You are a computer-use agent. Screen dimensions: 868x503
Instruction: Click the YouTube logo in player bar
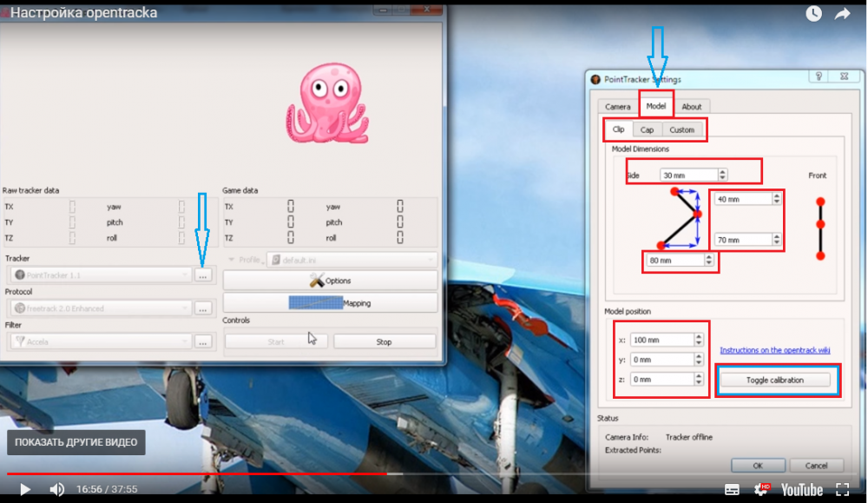801,490
